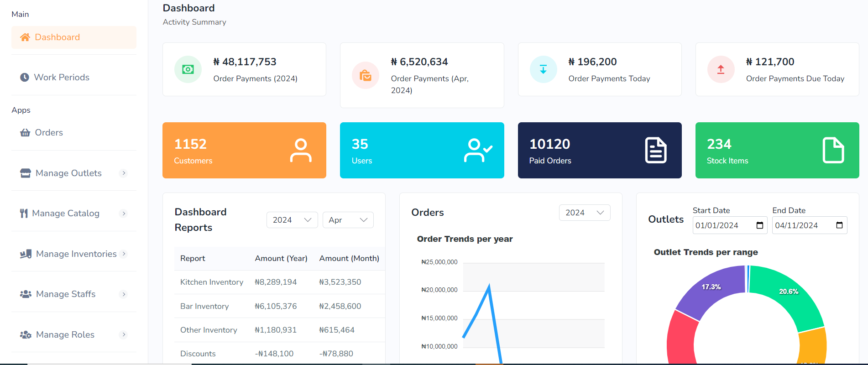
Task: Open Manage Outlets menu item
Action: coord(74,173)
